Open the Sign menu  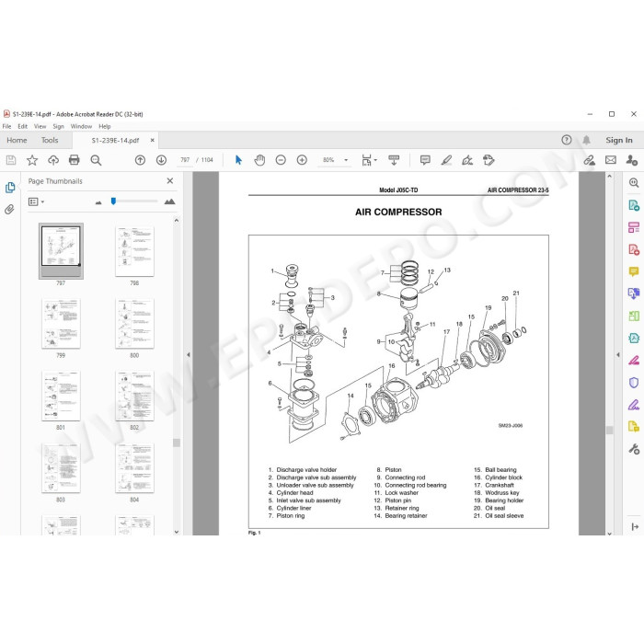58,127
